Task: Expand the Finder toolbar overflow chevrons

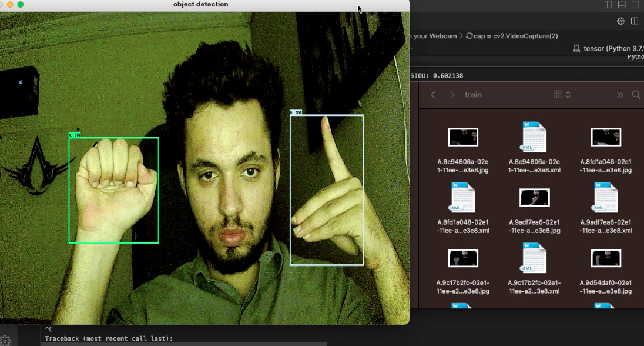Action: click(x=620, y=95)
